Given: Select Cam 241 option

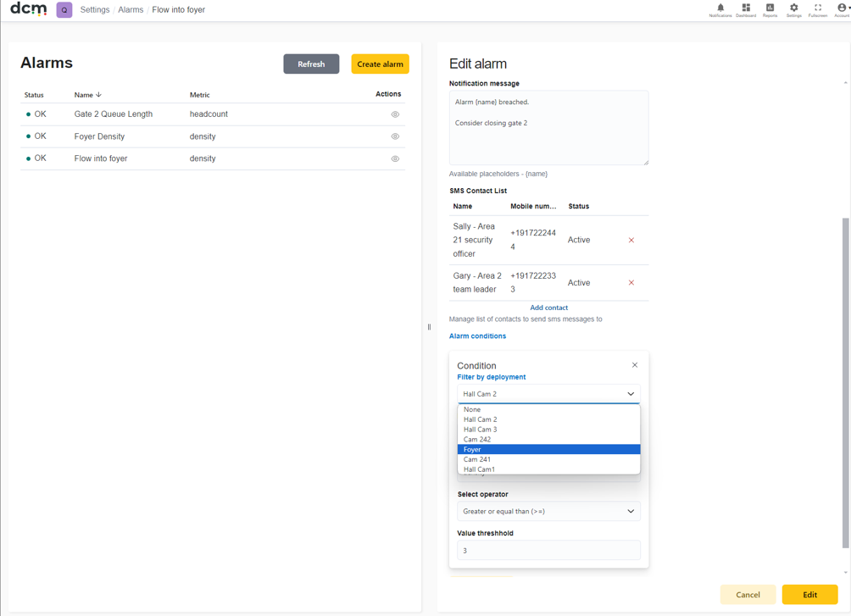Looking at the screenshot, I should point(548,459).
